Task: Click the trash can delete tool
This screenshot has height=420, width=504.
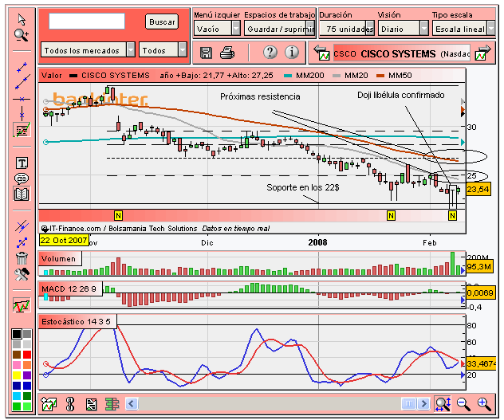Action: click(x=22, y=258)
